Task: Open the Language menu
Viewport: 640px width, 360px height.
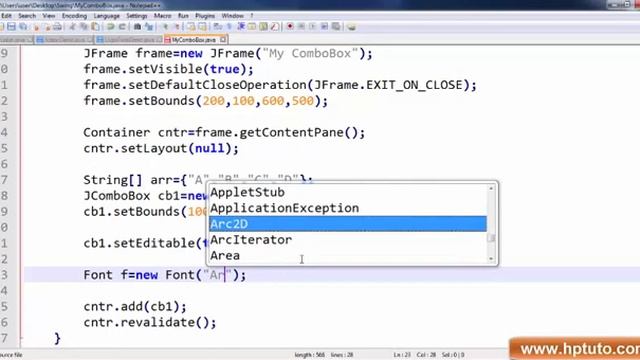Action: [107, 16]
